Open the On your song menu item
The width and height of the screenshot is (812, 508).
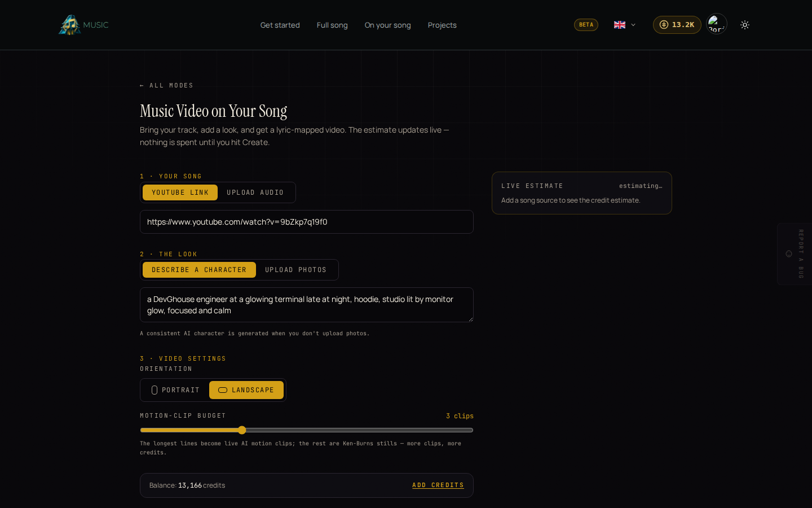388,25
